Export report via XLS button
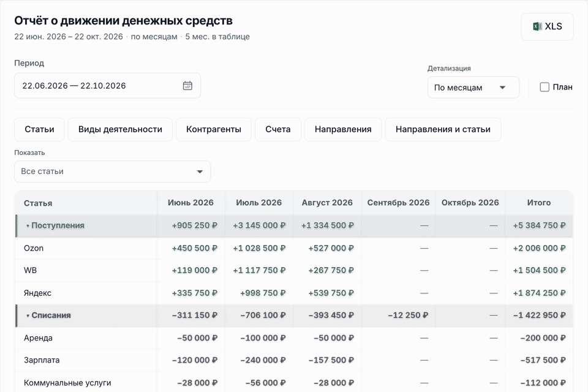 pos(547,26)
